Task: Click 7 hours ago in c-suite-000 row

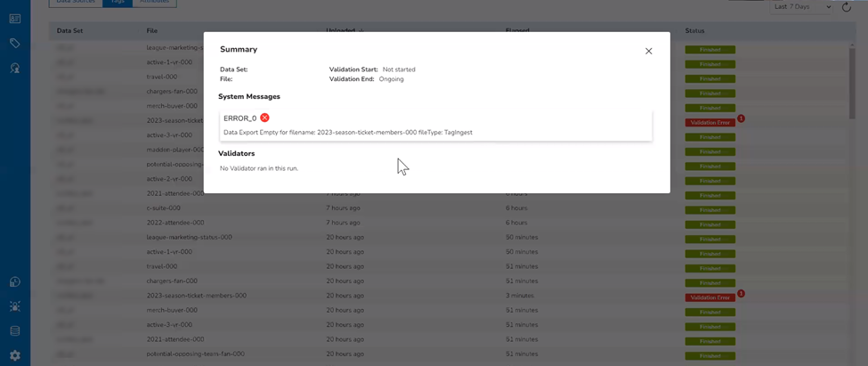Action: click(344, 208)
